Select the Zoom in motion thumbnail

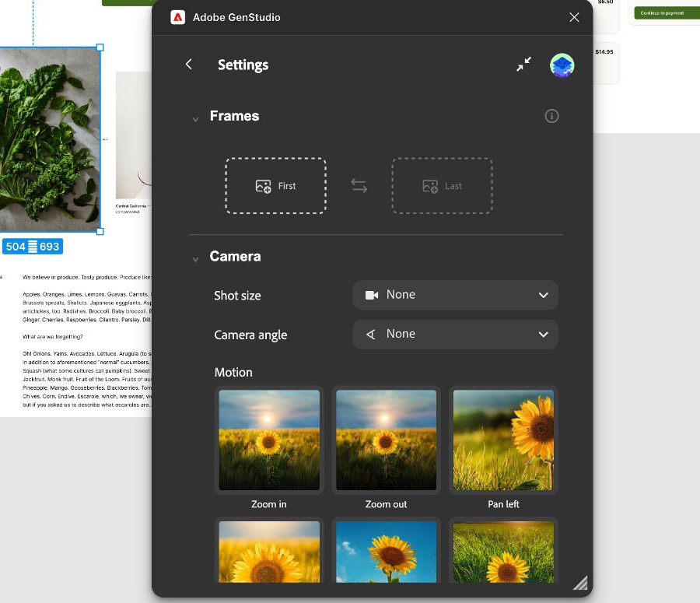pos(269,440)
